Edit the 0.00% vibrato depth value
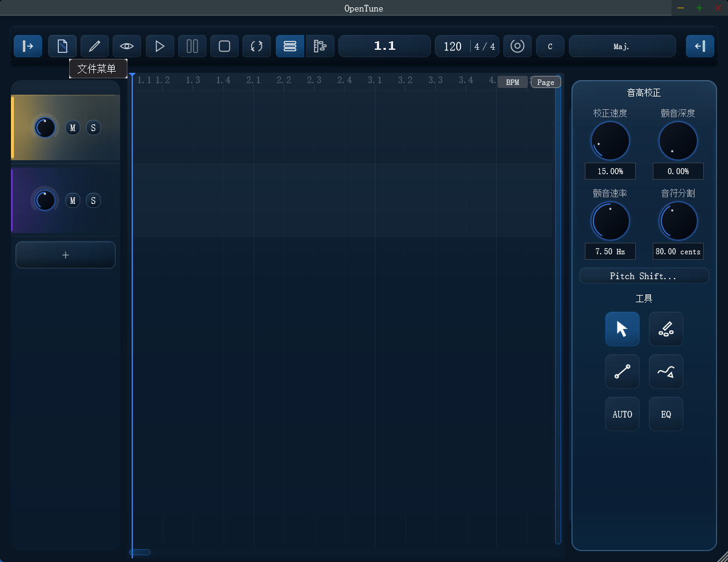The width and height of the screenshot is (728, 562). click(x=678, y=171)
